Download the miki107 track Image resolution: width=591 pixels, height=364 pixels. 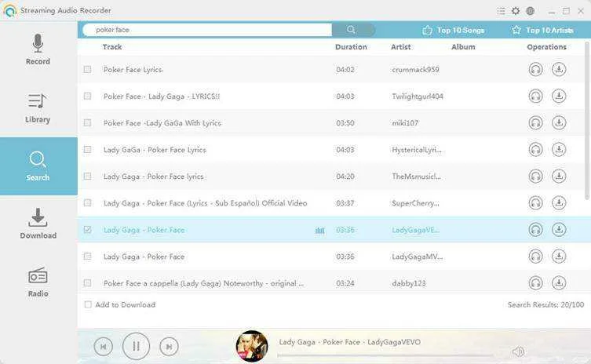(x=559, y=123)
